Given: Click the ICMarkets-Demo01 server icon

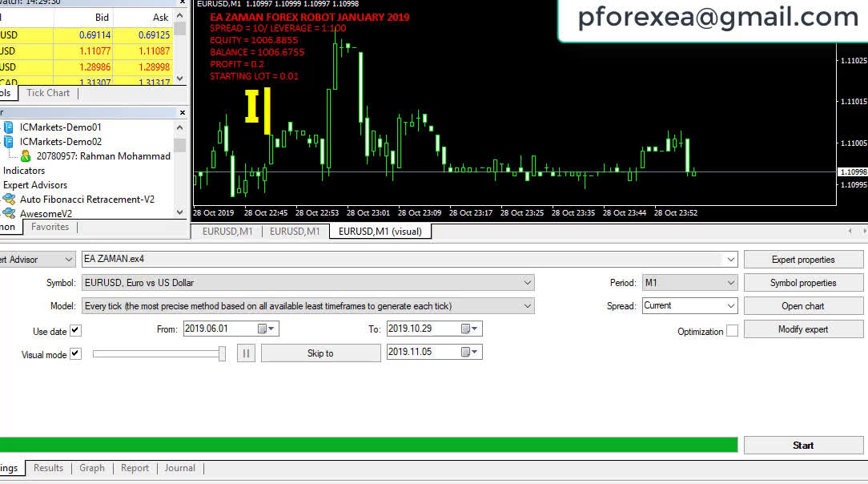Looking at the screenshot, I should coord(8,127).
